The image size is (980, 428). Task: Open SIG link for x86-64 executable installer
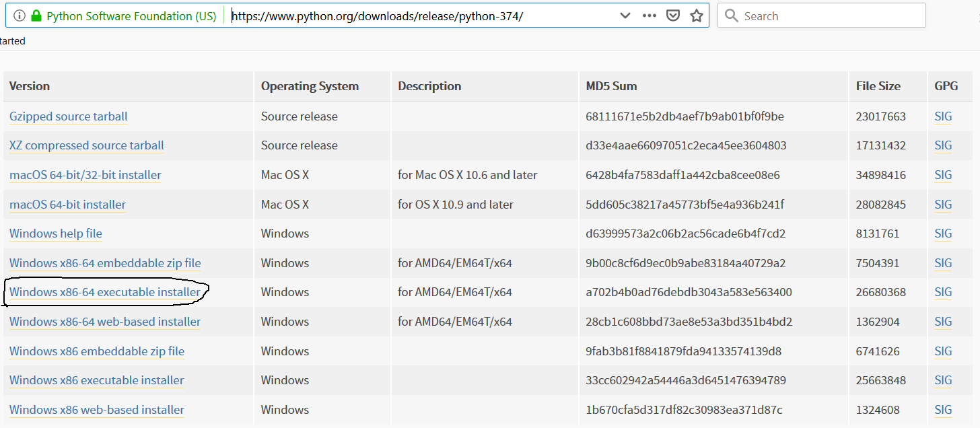[943, 292]
